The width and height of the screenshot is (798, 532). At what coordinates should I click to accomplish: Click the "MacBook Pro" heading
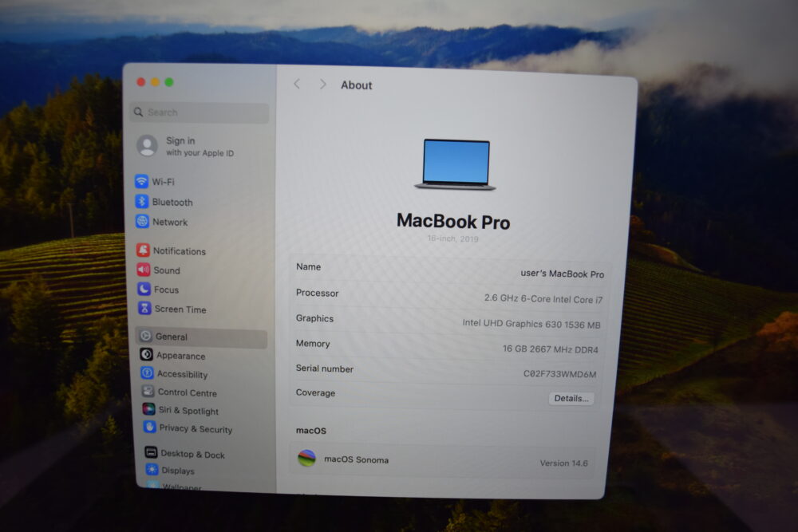pos(453,221)
